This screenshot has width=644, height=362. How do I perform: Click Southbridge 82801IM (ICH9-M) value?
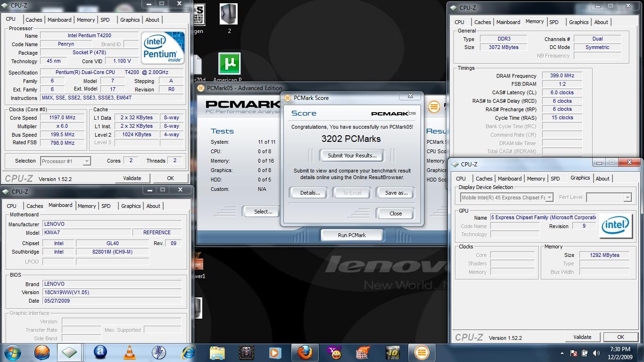coord(113,252)
